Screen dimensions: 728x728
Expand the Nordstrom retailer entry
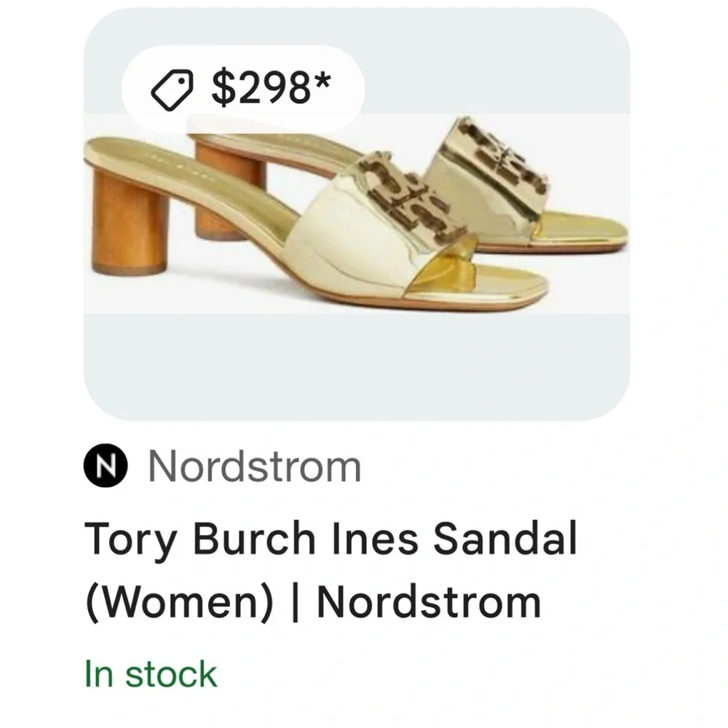pyautogui.click(x=253, y=467)
